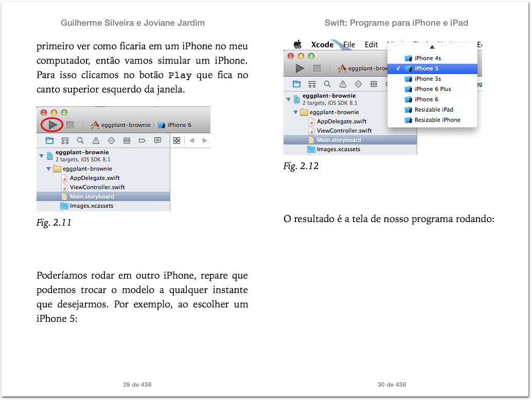Click the header 'Guilherme Silveira e Joviane Jardim'
Viewport: 532px width, 400px height.
point(133,23)
